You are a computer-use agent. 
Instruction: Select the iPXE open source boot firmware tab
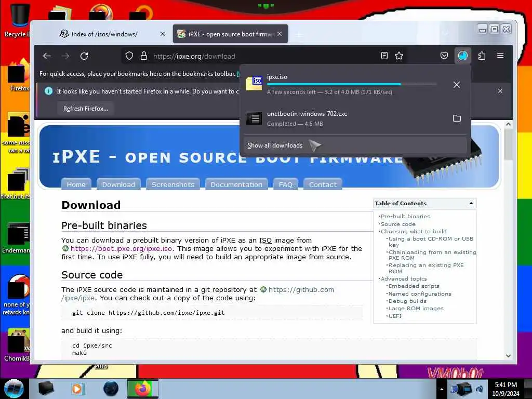(x=230, y=34)
